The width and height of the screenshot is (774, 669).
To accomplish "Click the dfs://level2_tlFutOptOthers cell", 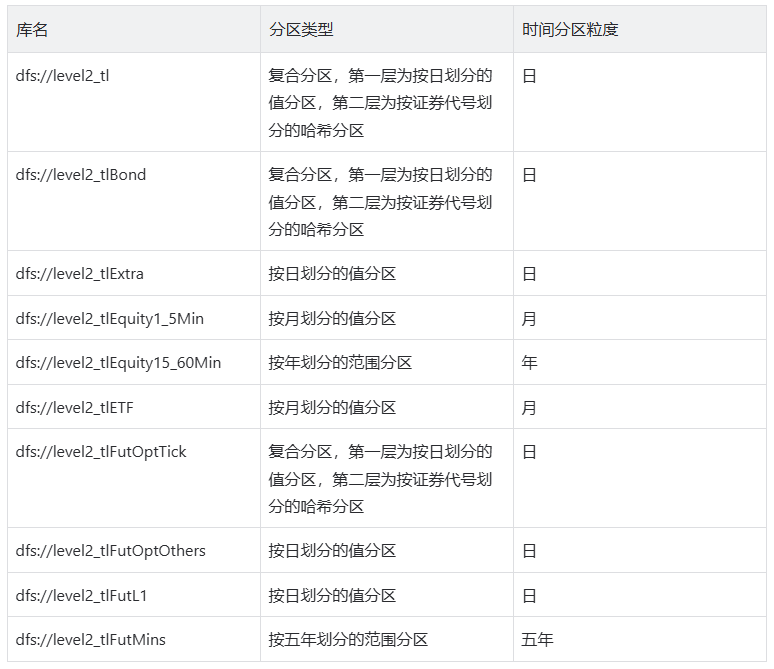I will click(110, 551).
